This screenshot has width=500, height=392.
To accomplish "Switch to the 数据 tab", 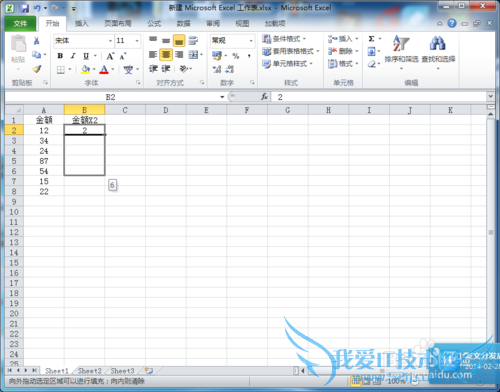I will [x=183, y=24].
